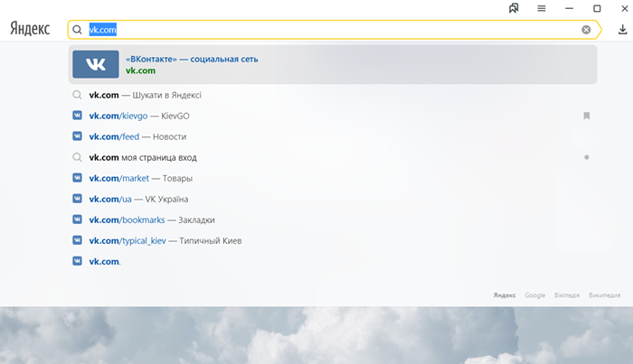Click the VK icon beside vk.com/kievgo
Image resolution: width=633 pixels, height=364 pixels.
point(77,116)
